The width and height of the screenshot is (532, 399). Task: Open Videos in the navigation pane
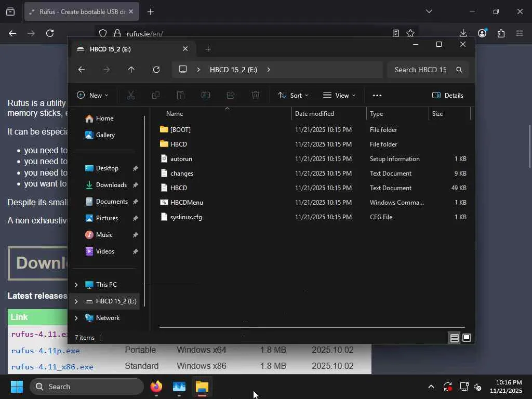pyautogui.click(x=105, y=251)
